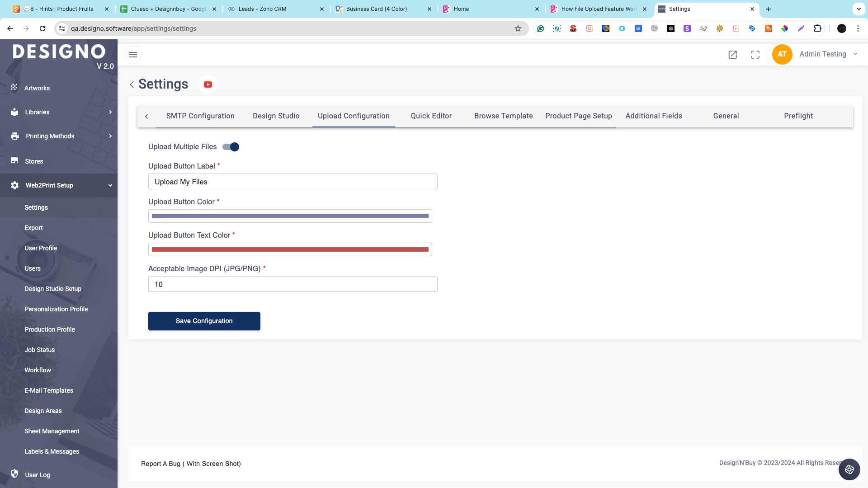This screenshot has height=488, width=868.
Task: Click the open-in-new-window icon
Action: pyautogui.click(x=733, y=55)
